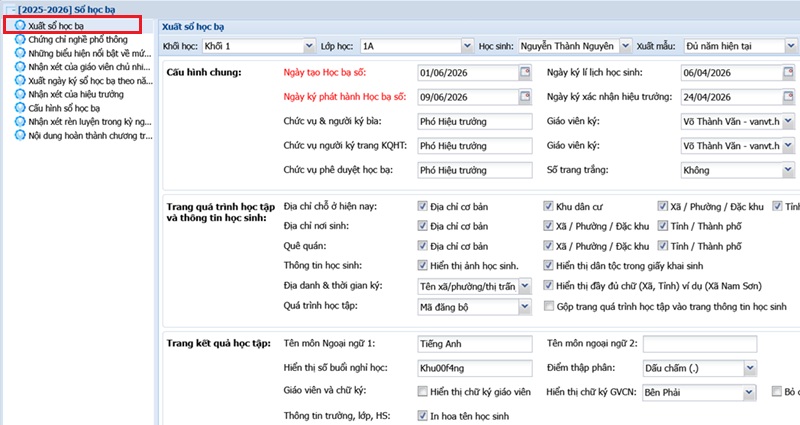Image resolution: width=800 pixels, height=425 pixels.
Task: Click the globe icon beside Cấu hình sổ học bạ
Action: pyautogui.click(x=20, y=108)
